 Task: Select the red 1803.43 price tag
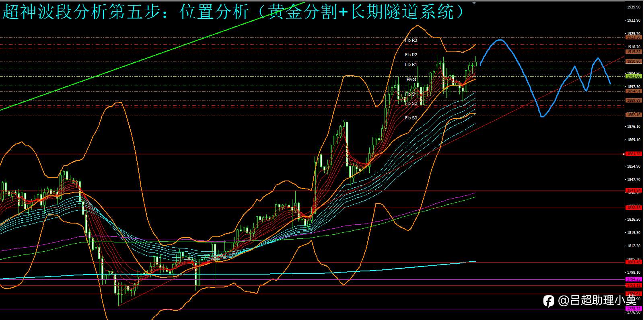(x=634, y=262)
